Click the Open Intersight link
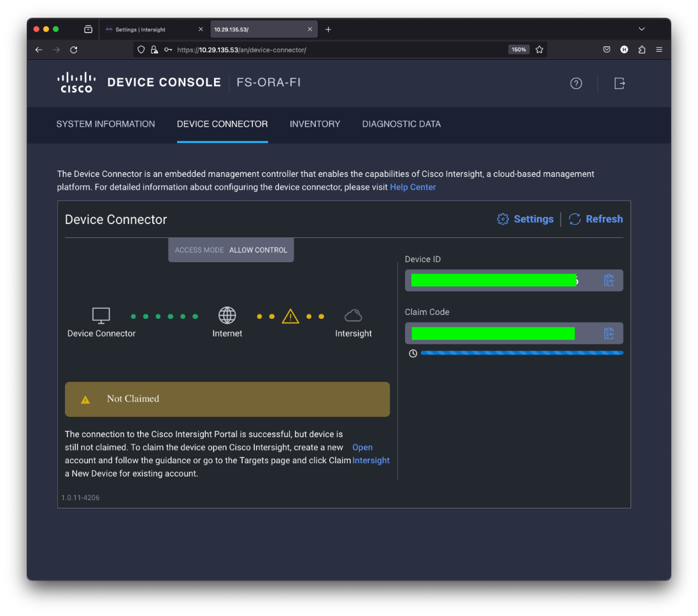698x616 pixels. coord(362,447)
